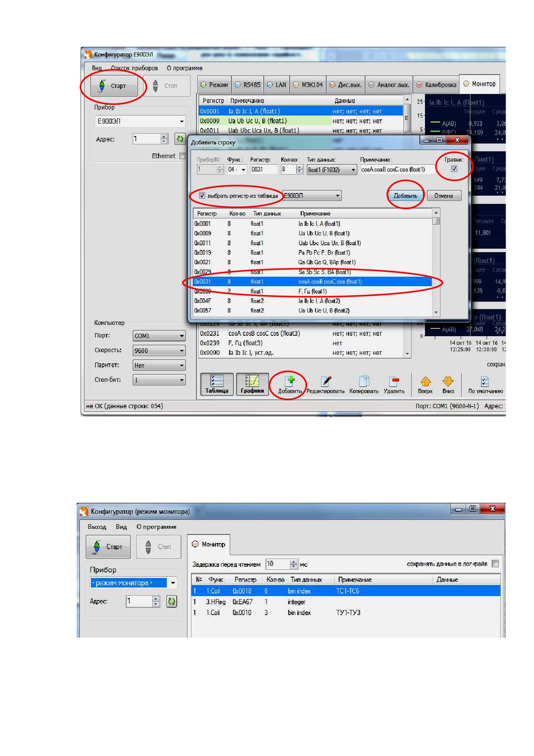Screen dimensions: 534x756
Task: Click Старт in the Конфигуратор Е900ЭЛ window
Action: click(x=114, y=86)
